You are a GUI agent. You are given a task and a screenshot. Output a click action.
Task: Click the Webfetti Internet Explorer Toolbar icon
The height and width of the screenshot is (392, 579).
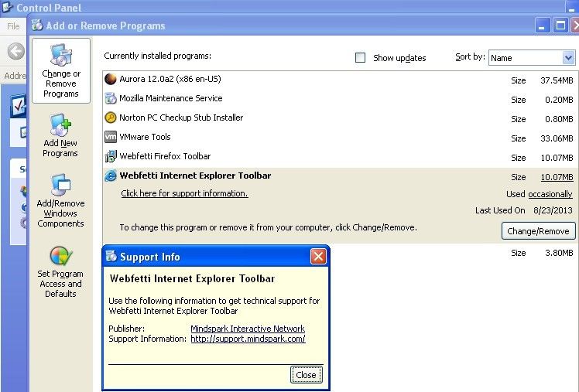(111, 176)
